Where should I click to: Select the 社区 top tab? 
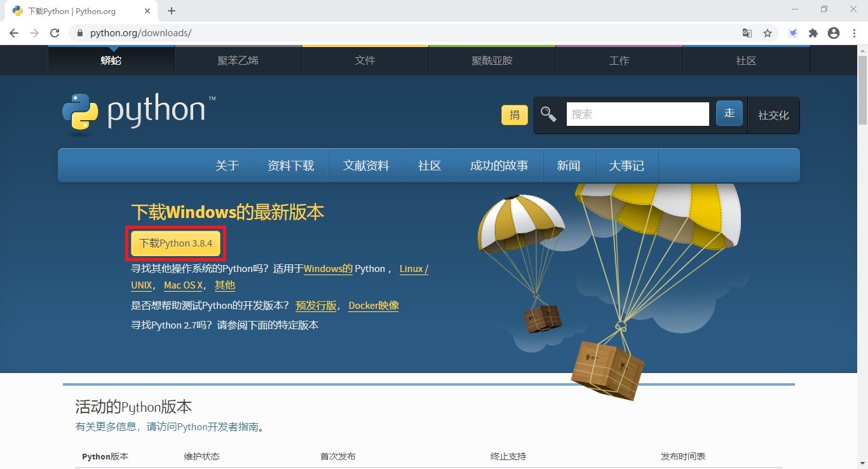(747, 60)
